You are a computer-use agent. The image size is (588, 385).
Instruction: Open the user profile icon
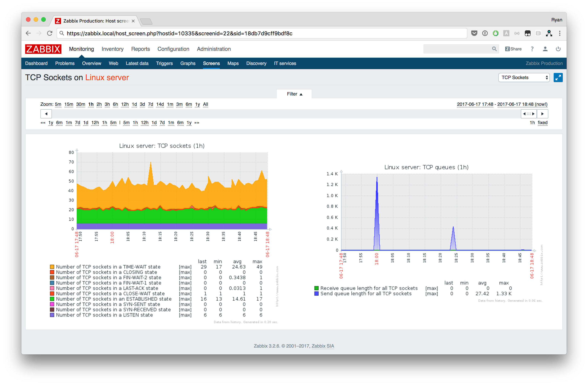coord(545,49)
